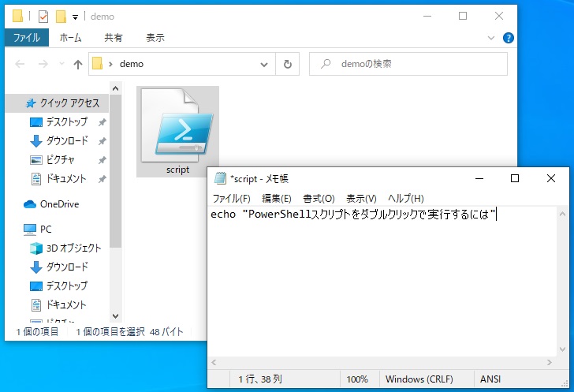Viewport: 574px width, 392px height.
Task: Open Notepad 表示(V) menu
Action: point(361,199)
